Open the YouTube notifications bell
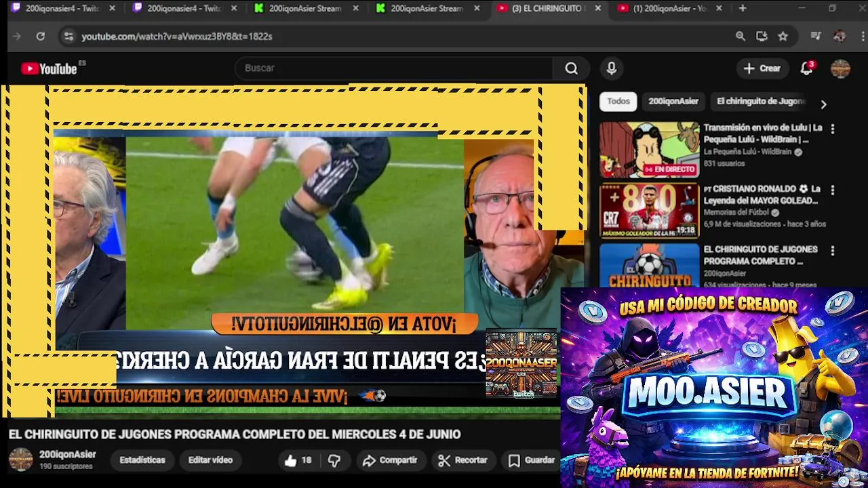This screenshot has width=868, height=488. [x=806, y=68]
